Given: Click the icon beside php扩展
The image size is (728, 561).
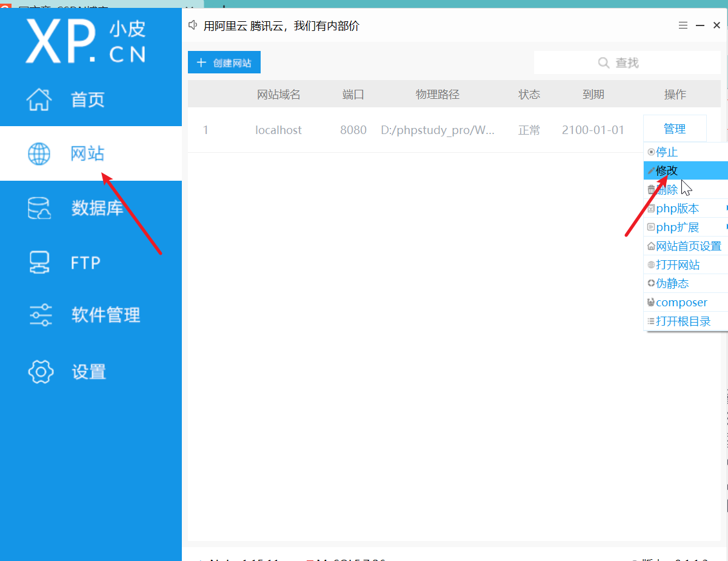Looking at the screenshot, I should pos(651,227).
